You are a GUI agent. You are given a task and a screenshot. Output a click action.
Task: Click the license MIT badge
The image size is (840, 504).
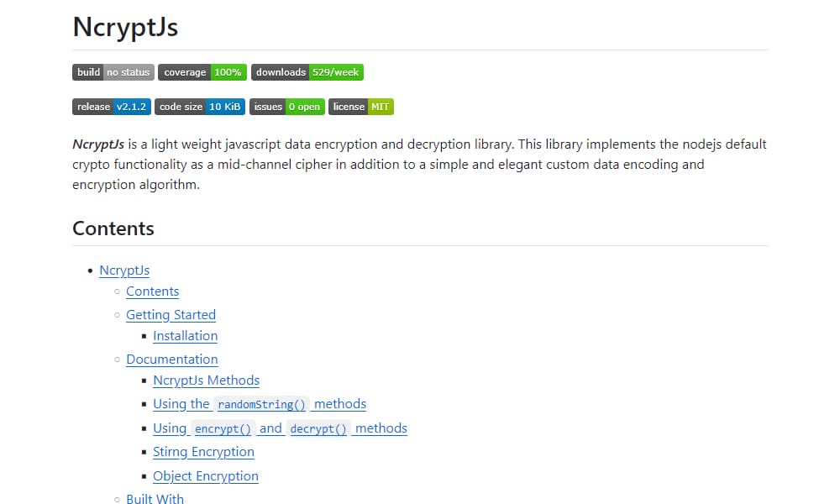point(360,107)
